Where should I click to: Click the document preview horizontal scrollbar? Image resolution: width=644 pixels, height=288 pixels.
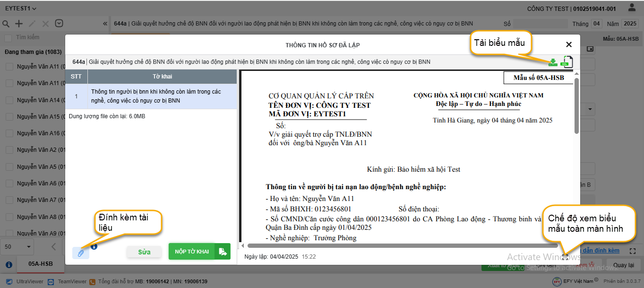tap(402, 245)
